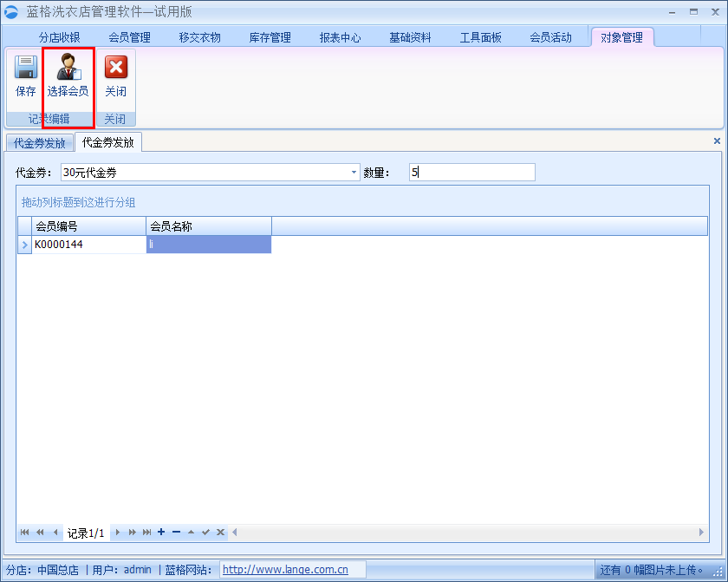Go to previous record

[x=55, y=533]
